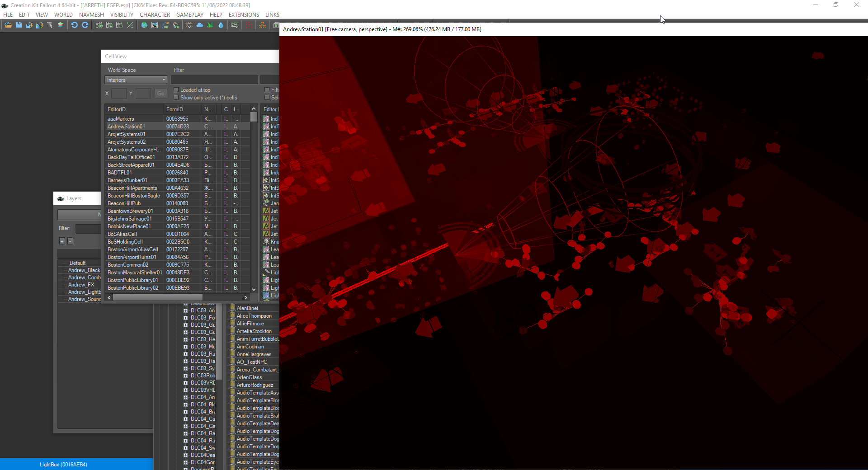The image size is (868, 470).
Task: Click the HK toolbar icon
Action: click(165, 25)
